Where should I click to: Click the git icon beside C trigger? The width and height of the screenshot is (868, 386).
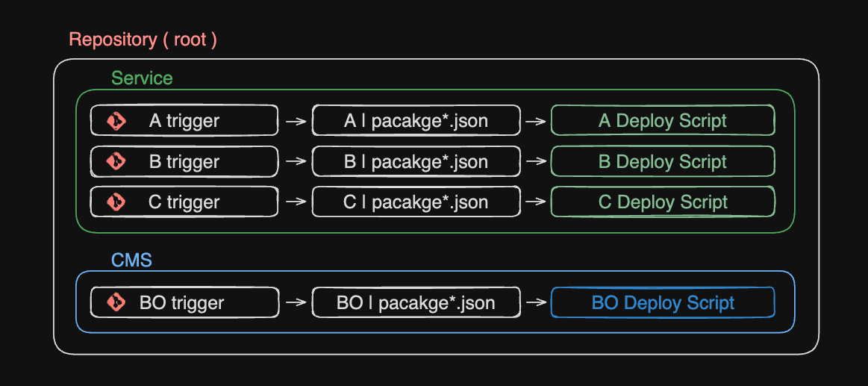click(116, 202)
